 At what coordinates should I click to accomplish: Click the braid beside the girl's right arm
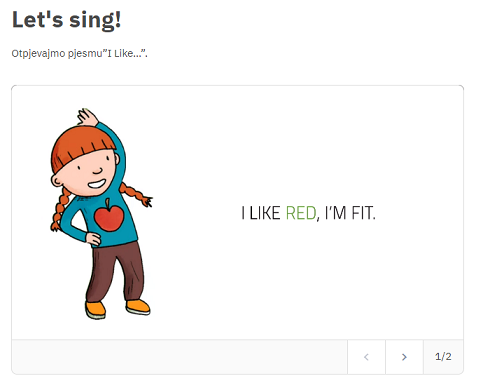click(x=136, y=193)
